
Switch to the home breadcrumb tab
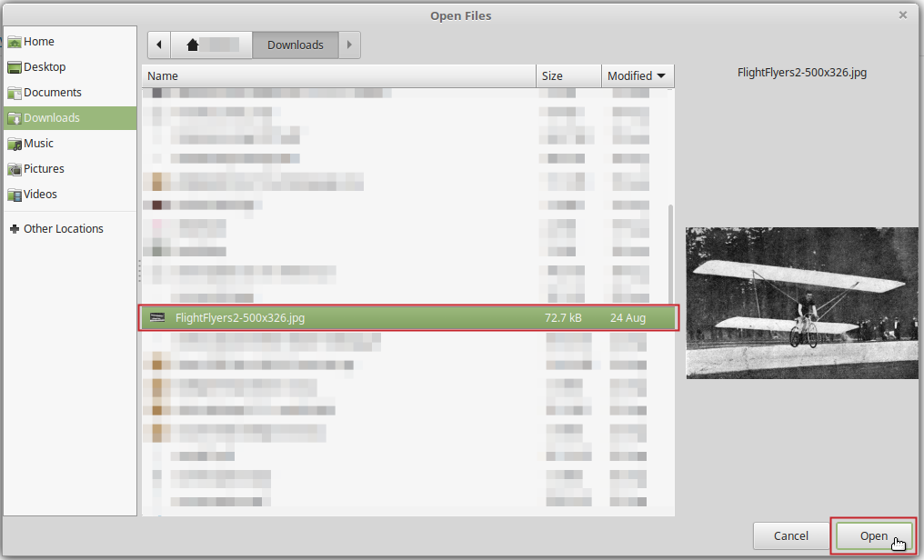click(x=211, y=44)
